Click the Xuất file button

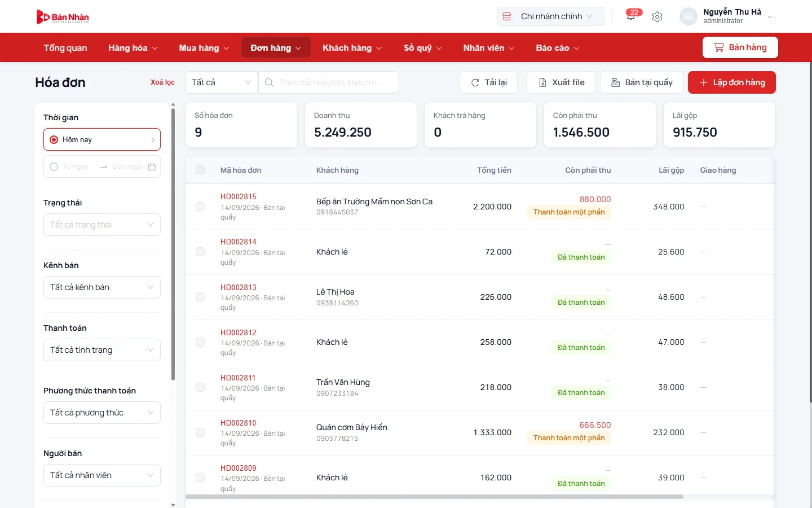pos(562,82)
